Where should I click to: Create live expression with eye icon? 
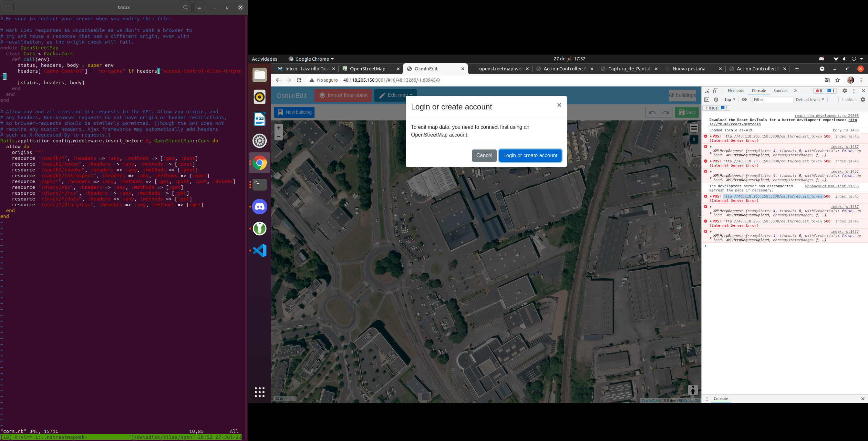point(744,99)
